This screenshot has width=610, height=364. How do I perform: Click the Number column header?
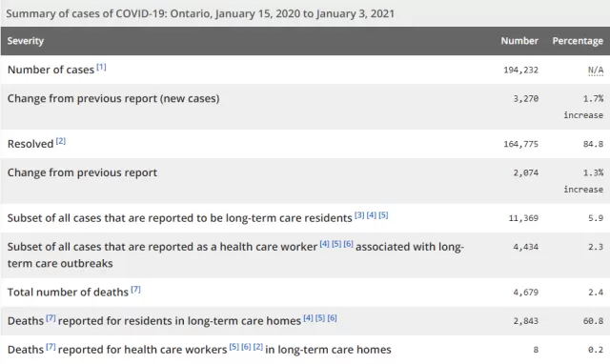(x=519, y=41)
